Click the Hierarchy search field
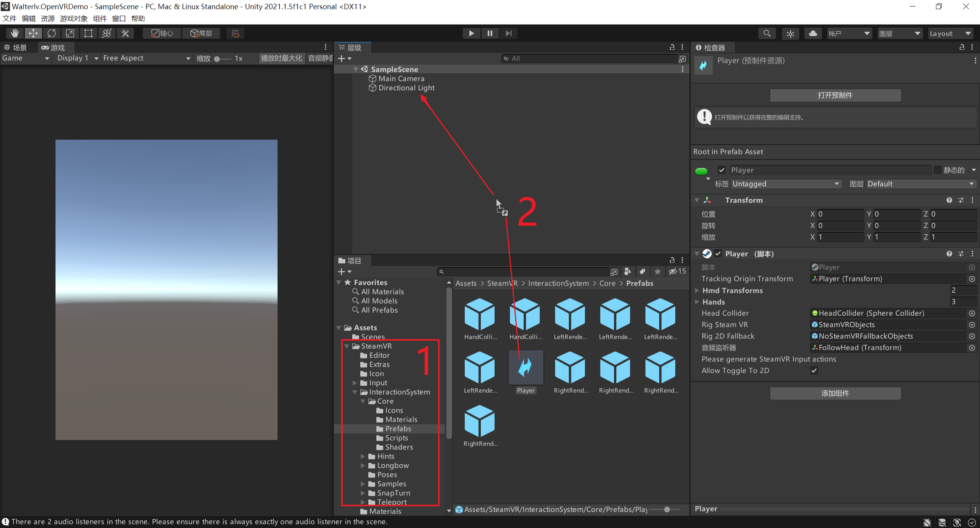The height and width of the screenshot is (528, 980). coord(590,59)
